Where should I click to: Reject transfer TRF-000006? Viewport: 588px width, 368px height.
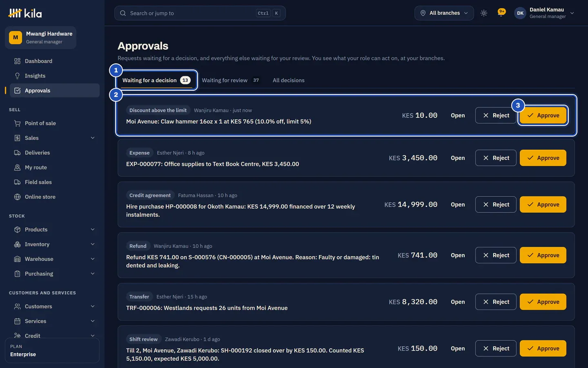click(x=496, y=302)
